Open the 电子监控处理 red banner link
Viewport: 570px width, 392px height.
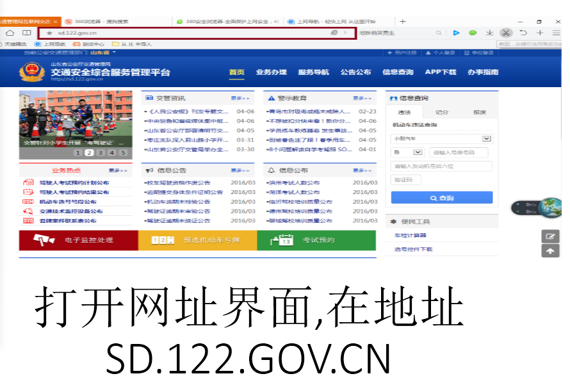[78, 240]
